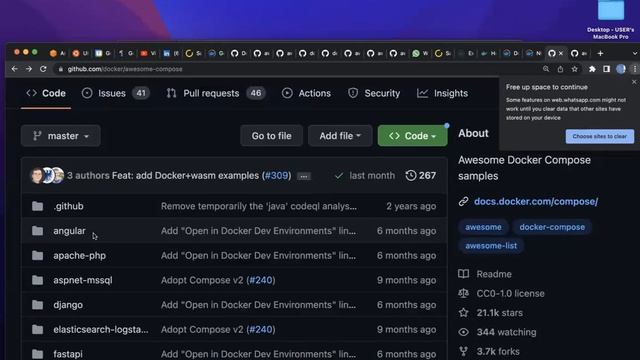This screenshot has width=640, height=360.
Task: Click the apache-php folder icon
Action: (38, 256)
